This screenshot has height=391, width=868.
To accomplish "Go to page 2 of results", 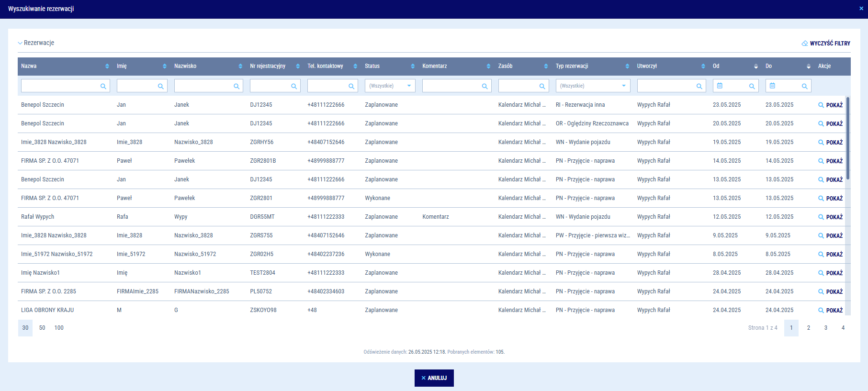I will coord(809,328).
